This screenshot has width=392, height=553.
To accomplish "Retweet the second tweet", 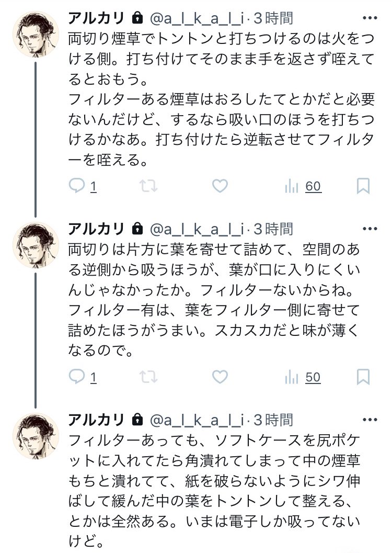I will pyautogui.click(x=148, y=377).
